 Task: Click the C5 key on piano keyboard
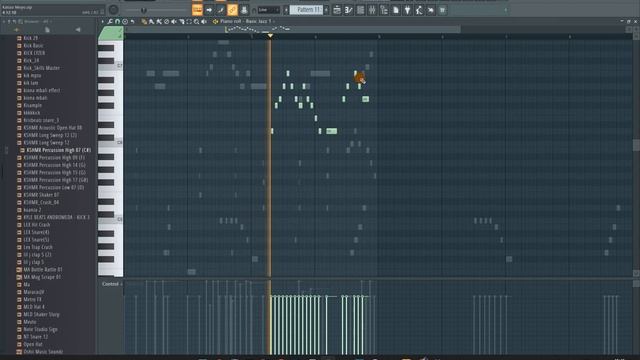coord(111,220)
